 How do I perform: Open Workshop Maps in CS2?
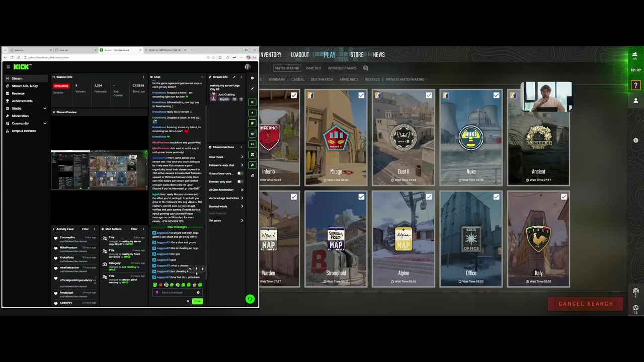click(x=342, y=68)
